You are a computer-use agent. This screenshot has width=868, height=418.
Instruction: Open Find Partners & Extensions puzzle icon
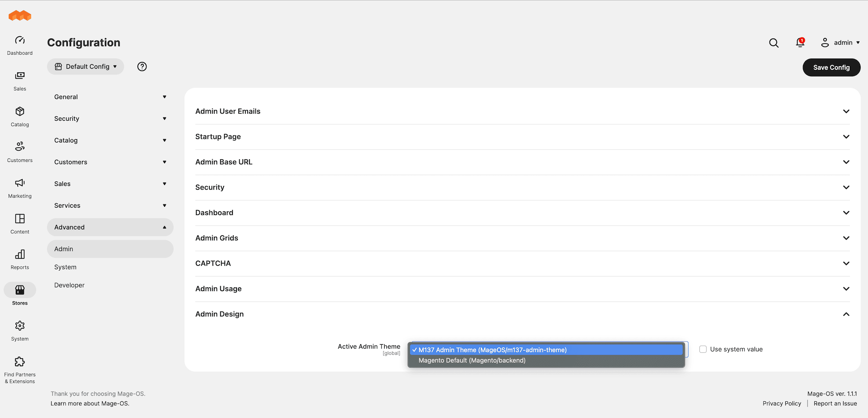(20, 362)
